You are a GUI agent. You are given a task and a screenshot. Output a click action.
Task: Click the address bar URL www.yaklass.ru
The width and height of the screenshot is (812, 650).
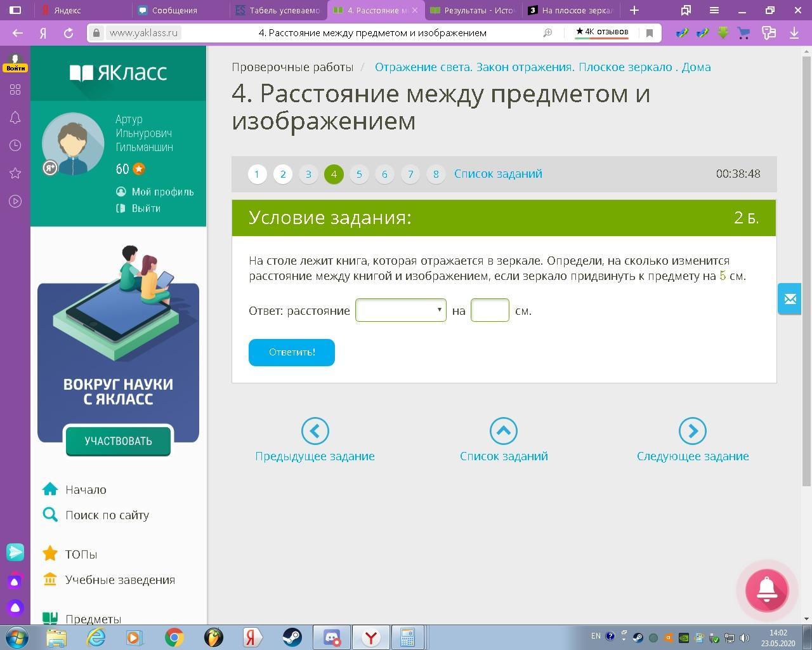point(143,33)
